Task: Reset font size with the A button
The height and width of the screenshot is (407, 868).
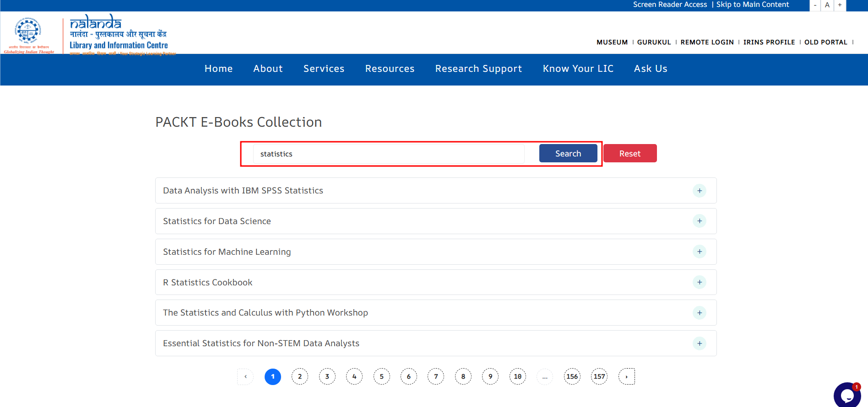Action: click(827, 5)
